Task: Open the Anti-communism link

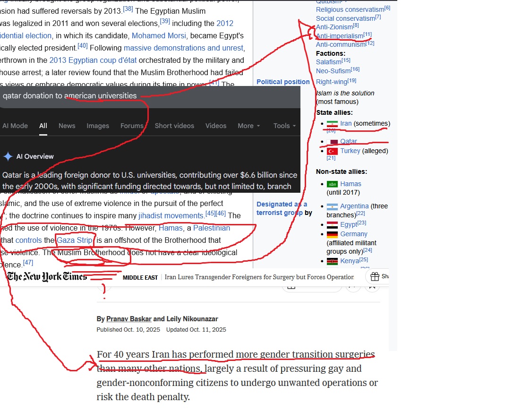Action: click(341, 44)
